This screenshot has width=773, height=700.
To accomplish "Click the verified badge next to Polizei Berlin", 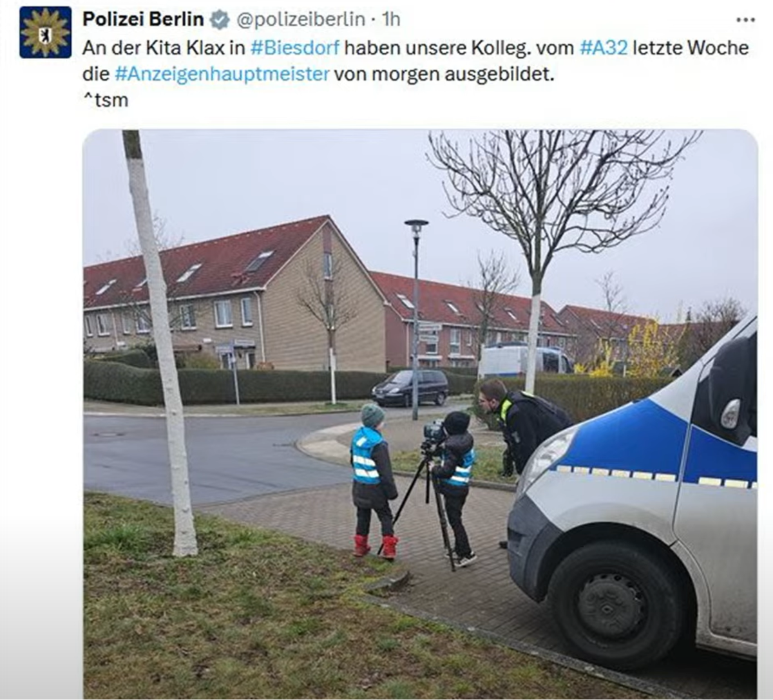I will coord(220,20).
